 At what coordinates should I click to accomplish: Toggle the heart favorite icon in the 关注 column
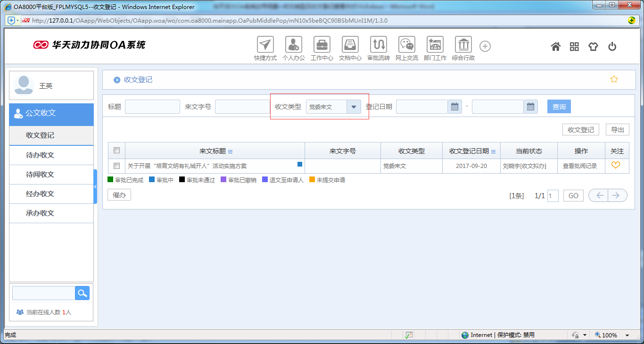(x=617, y=166)
